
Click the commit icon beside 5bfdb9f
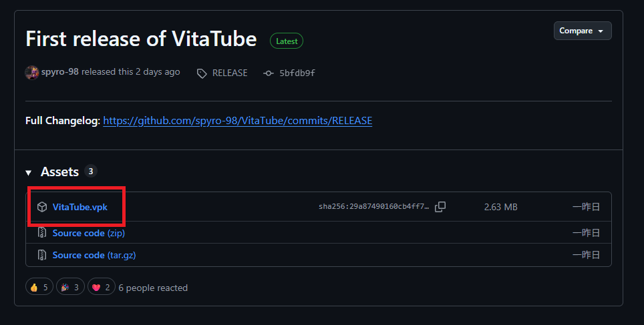tap(268, 73)
